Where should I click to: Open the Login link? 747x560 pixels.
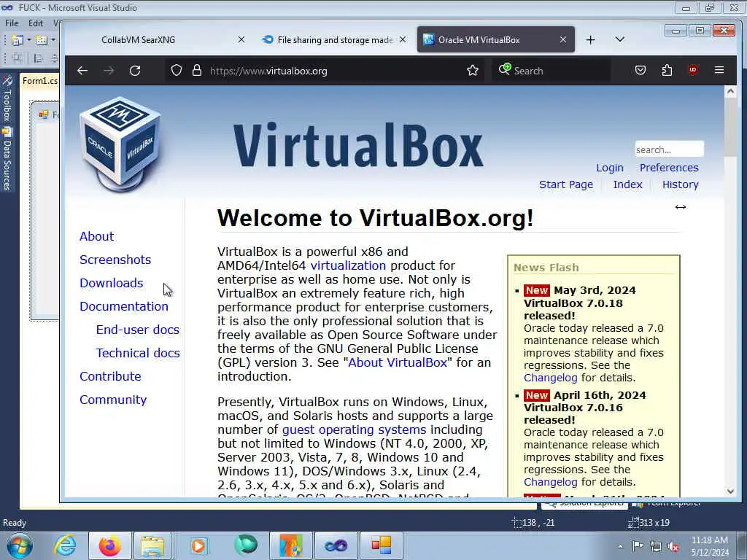(x=609, y=168)
